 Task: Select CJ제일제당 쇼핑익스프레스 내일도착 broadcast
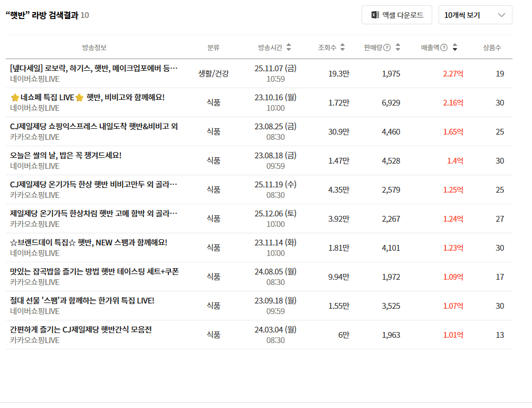click(x=94, y=126)
